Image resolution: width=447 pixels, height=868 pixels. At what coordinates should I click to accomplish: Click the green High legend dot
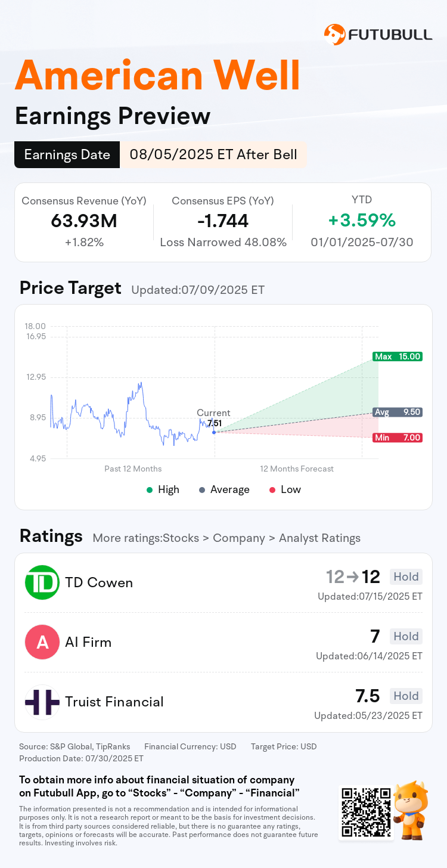150,490
